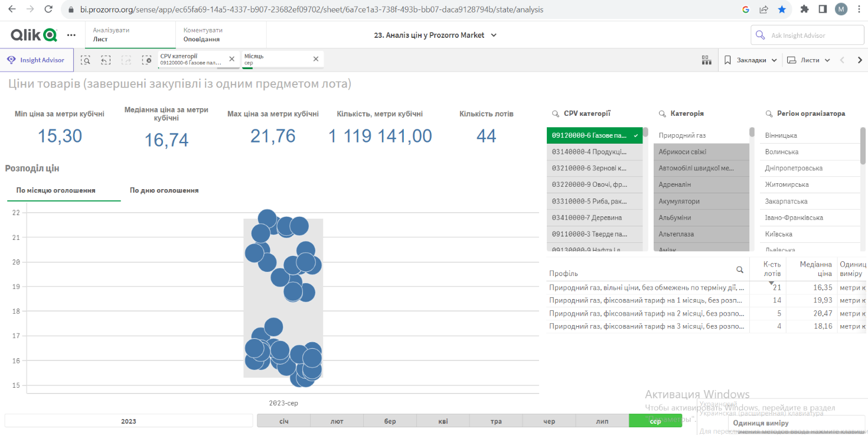The image size is (868, 435).
Task: Select month січ in month filter
Action: coord(283,421)
